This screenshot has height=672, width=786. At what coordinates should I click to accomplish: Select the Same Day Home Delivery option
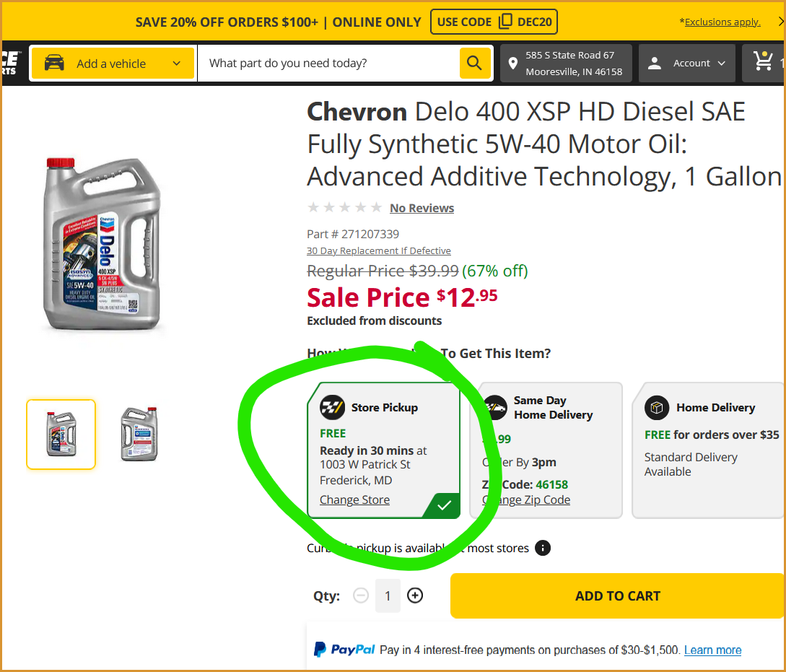point(546,449)
